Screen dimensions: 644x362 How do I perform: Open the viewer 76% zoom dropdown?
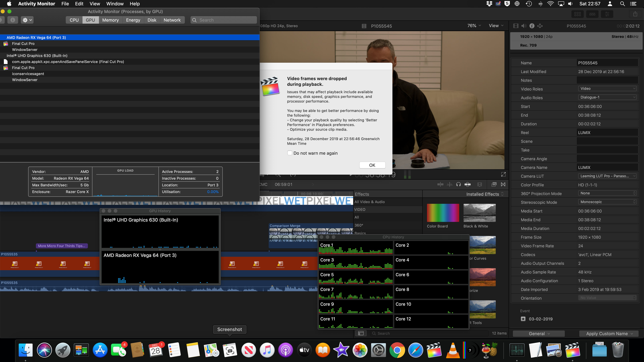(474, 25)
